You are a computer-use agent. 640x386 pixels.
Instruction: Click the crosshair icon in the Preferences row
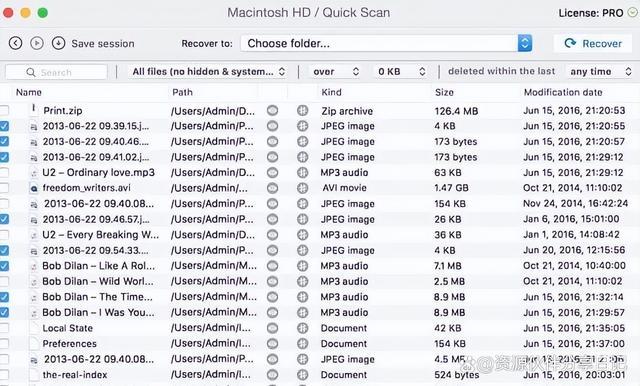click(x=302, y=344)
